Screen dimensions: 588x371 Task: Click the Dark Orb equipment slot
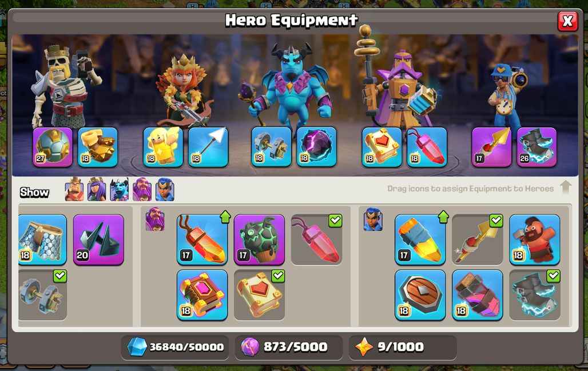coord(316,147)
